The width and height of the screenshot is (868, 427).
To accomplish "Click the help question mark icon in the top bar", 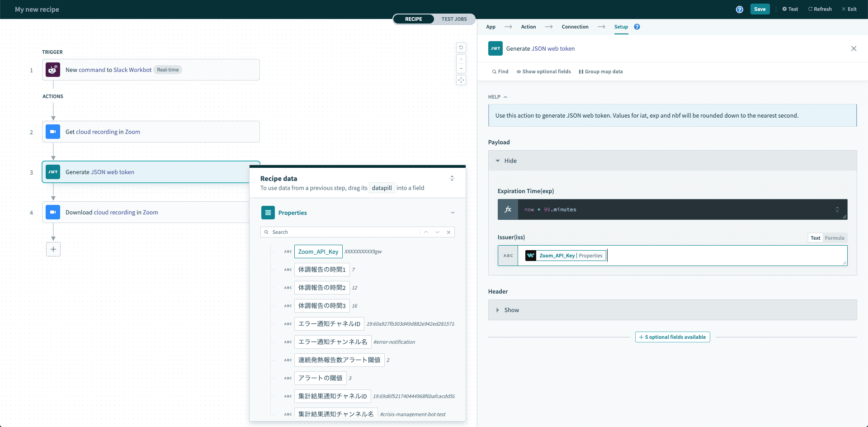I will [x=740, y=9].
